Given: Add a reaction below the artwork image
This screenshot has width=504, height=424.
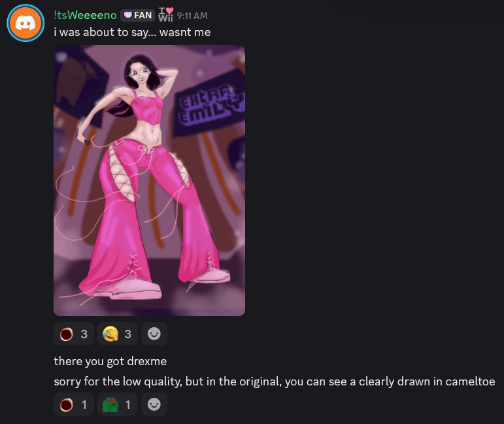Looking at the screenshot, I should [154, 334].
